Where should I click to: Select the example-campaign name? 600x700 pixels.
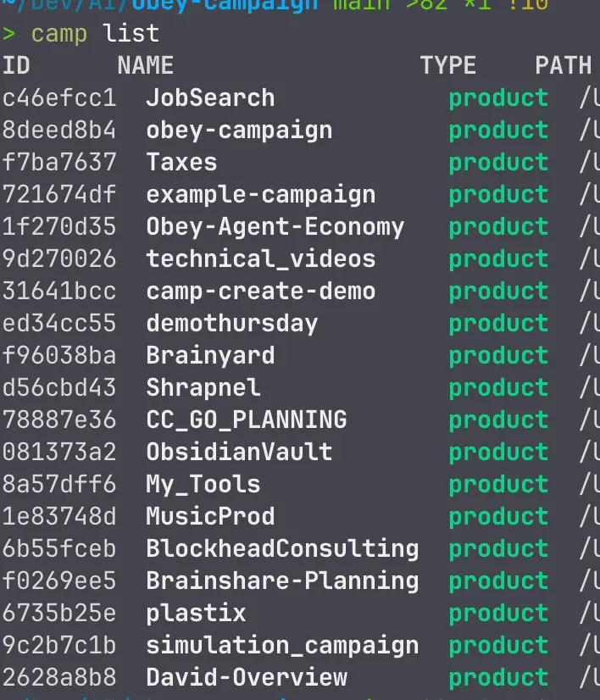tap(261, 196)
